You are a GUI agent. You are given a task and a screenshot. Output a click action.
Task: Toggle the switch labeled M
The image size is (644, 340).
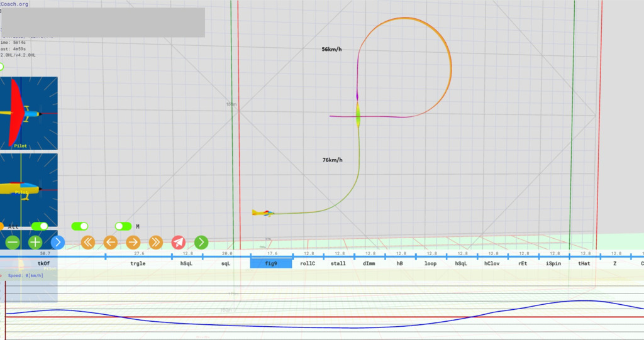[x=123, y=226]
